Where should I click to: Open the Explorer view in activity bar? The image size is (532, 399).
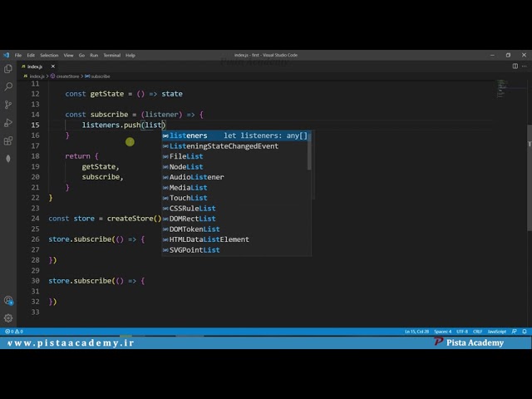pos(8,69)
